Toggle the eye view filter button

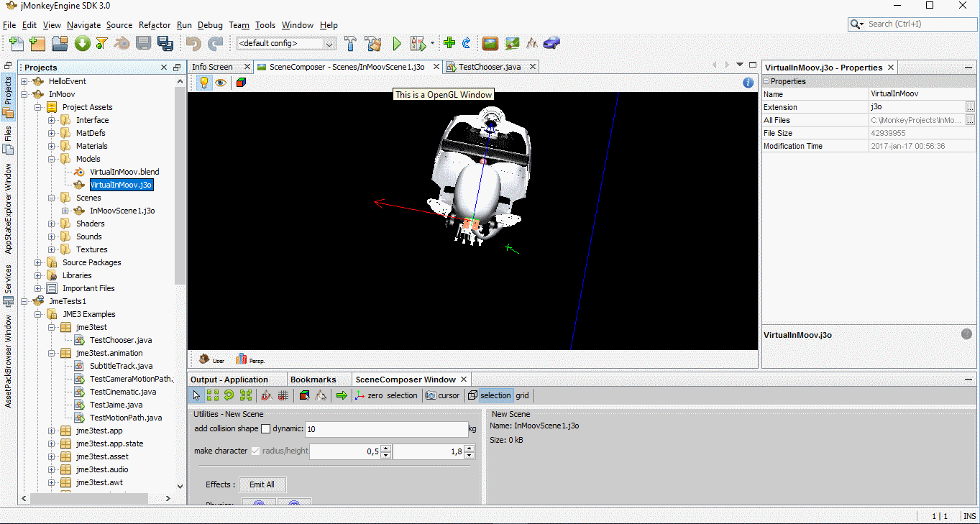(221, 83)
